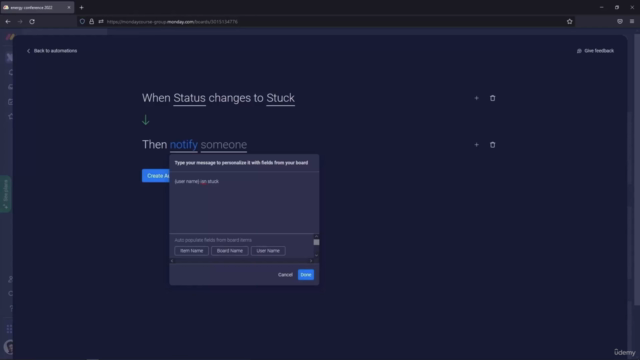Confirm message with Done button

pyautogui.click(x=306, y=275)
